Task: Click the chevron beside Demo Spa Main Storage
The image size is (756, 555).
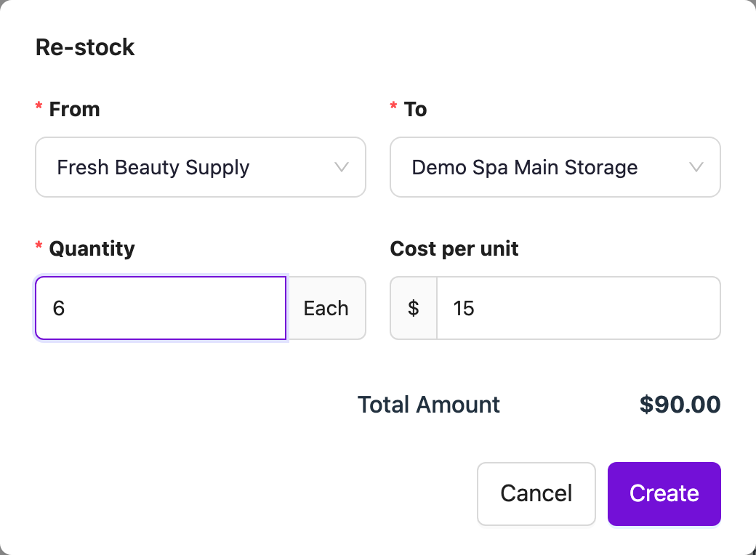Action: pyautogui.click(x=696, y=167)
